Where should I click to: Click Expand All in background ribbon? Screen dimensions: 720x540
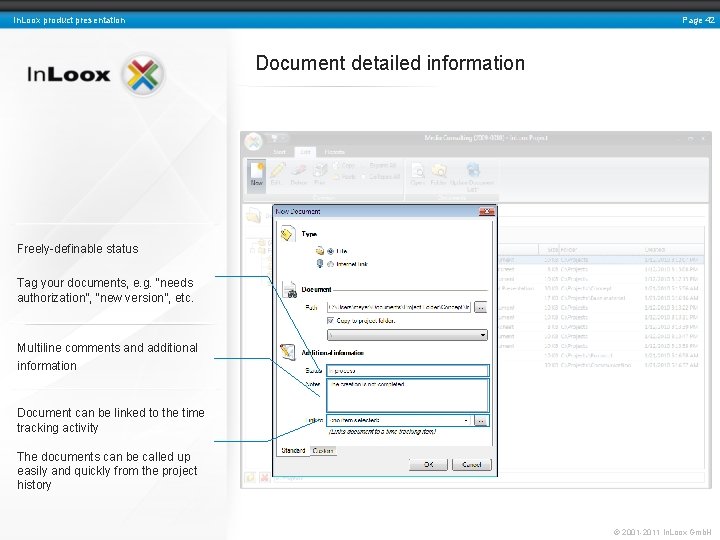click(x=380, y=165)
